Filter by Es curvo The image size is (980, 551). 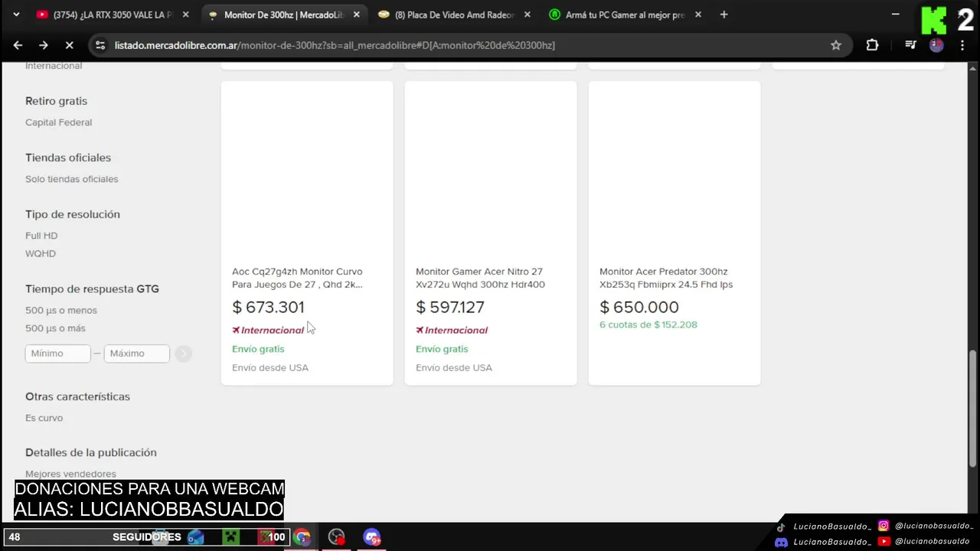pyautogui.click(x=44, y=418)
